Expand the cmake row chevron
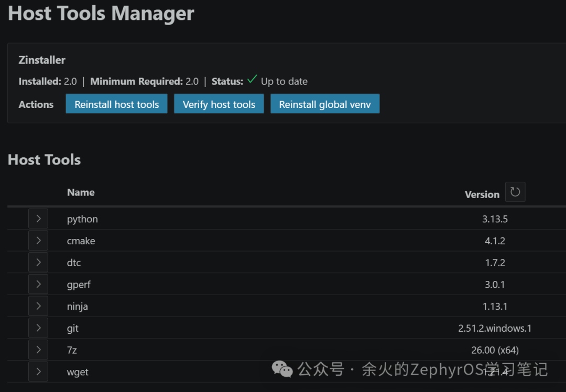 point(38,241)
